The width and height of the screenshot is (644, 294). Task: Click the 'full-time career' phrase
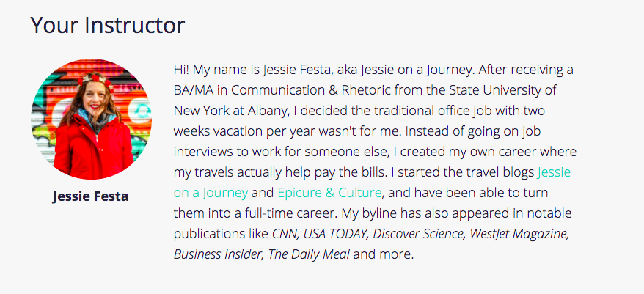click(x=292, y=213)
